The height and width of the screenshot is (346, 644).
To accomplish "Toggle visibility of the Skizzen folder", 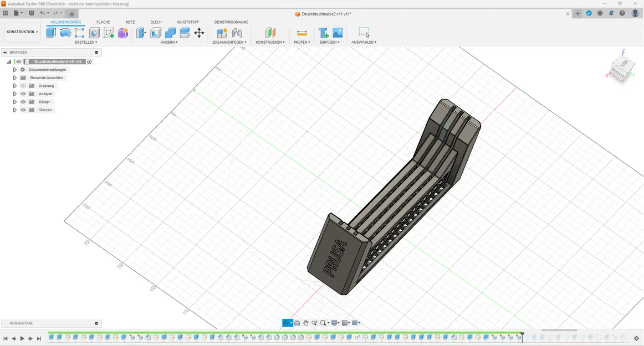I will 23,110.
